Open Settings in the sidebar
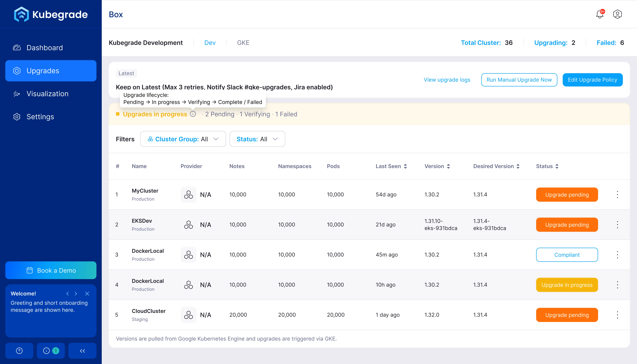637x364 pixels. pos(51,117)
